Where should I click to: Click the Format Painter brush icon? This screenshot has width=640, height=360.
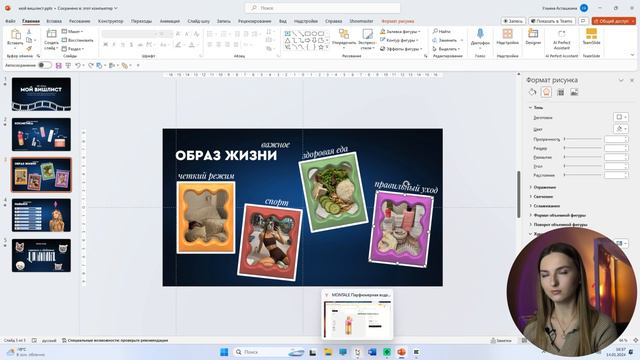click(29, 49)
